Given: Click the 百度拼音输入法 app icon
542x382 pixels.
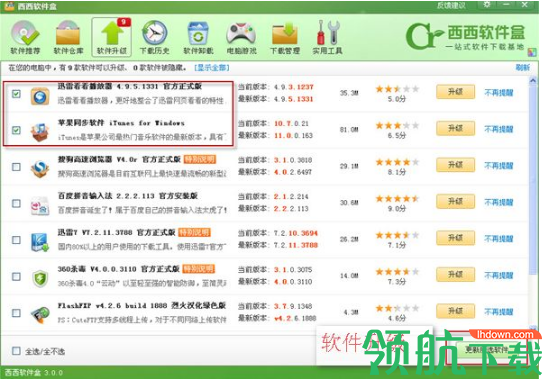Looking at the screenshot, I should (x=40, y=205).
